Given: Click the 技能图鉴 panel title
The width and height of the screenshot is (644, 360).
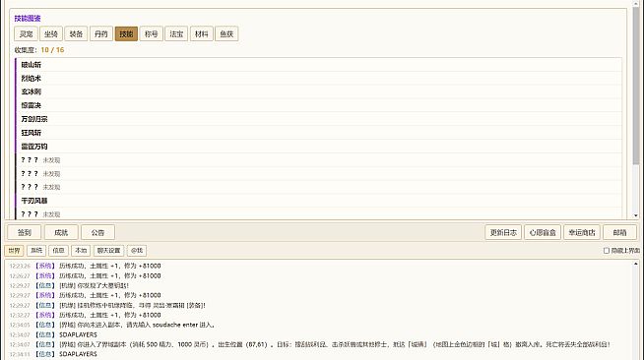Looking at the screenshot, I should pos(28,19).
